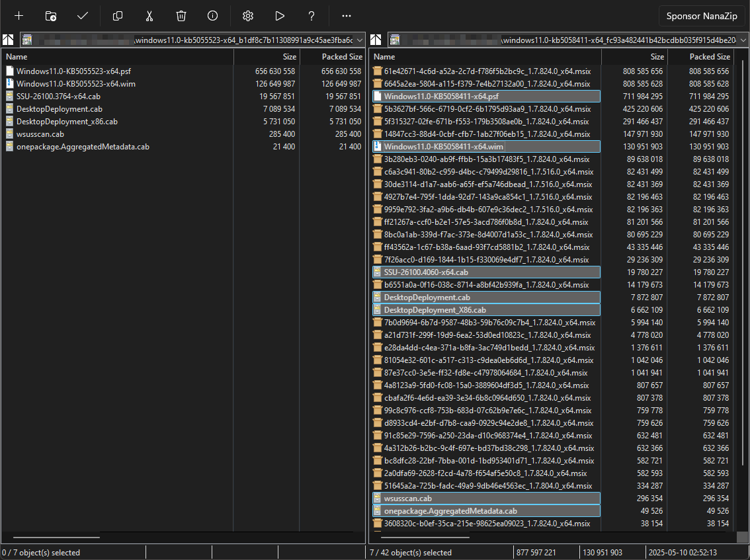Sort left pane by Size column

coord(267,56)
